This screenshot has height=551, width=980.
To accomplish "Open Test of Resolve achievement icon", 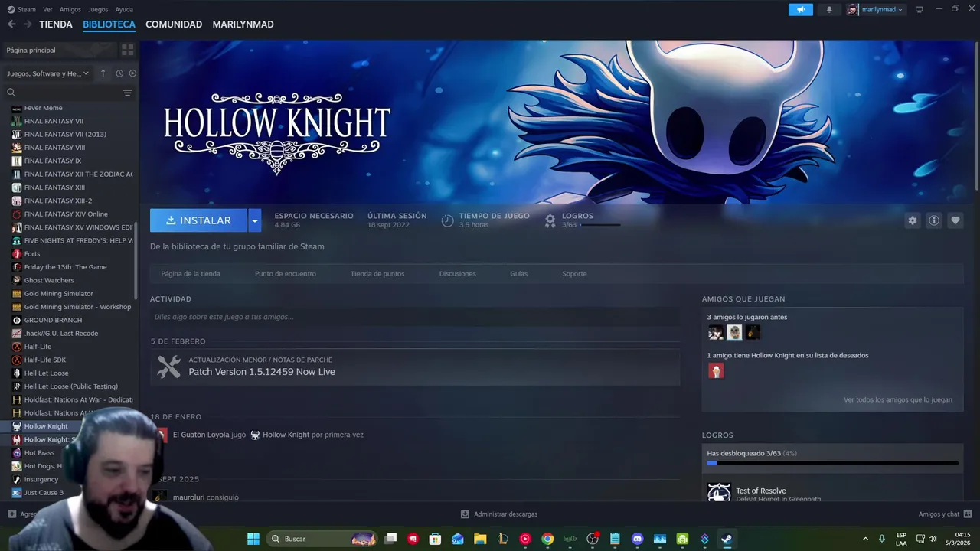I will [719, 492].
